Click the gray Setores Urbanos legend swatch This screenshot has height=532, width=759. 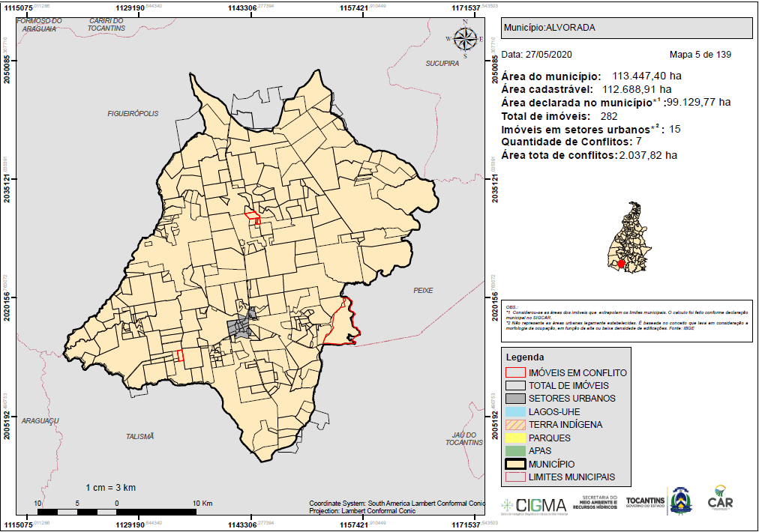click(515, 399)
